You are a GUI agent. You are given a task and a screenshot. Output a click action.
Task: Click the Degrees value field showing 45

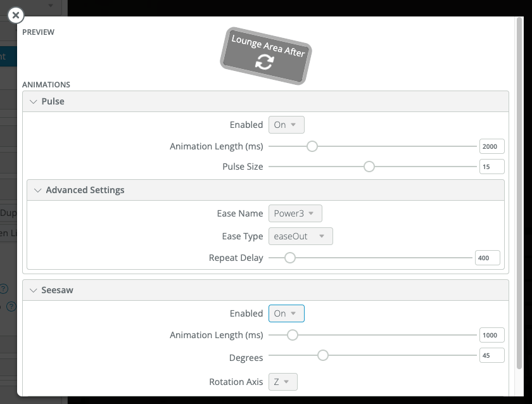[x=491, y=355]
